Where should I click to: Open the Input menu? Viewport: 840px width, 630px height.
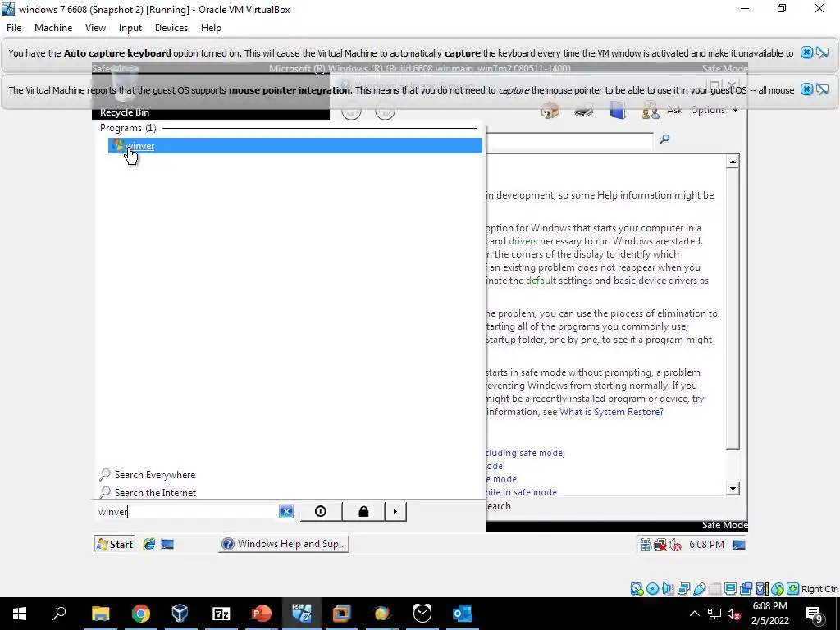click(130, 28)
